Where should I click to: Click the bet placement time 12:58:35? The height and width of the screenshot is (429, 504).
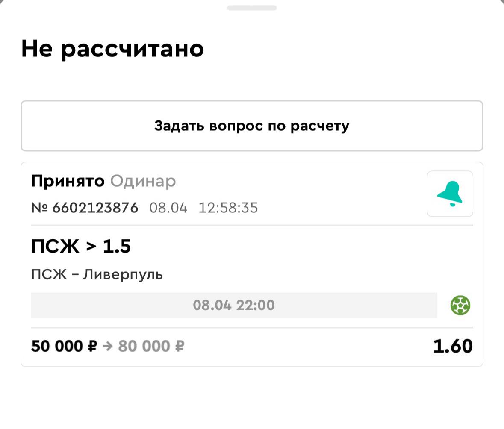(x=228, y=208)
